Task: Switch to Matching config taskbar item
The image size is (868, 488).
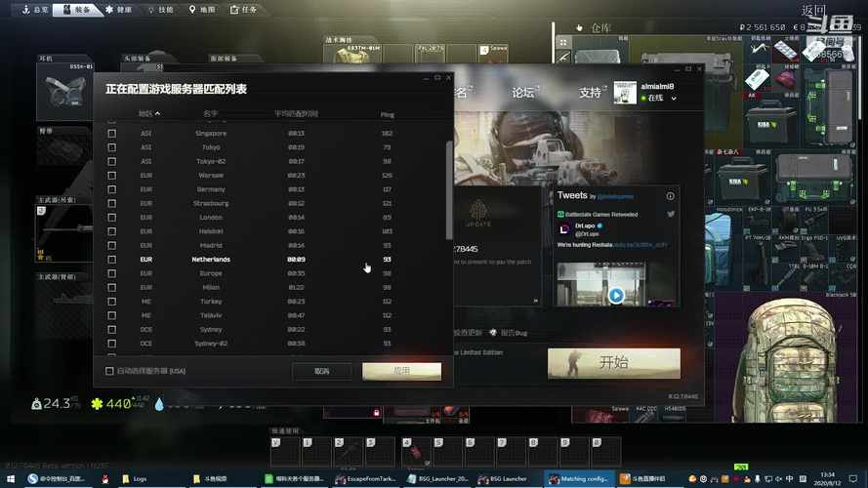Action: click(x=579, y=478)
